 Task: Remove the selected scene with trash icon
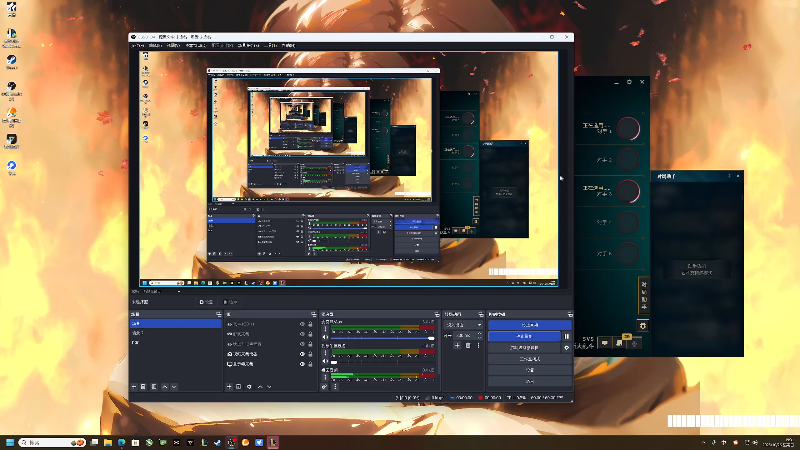[x=143, y=387]
